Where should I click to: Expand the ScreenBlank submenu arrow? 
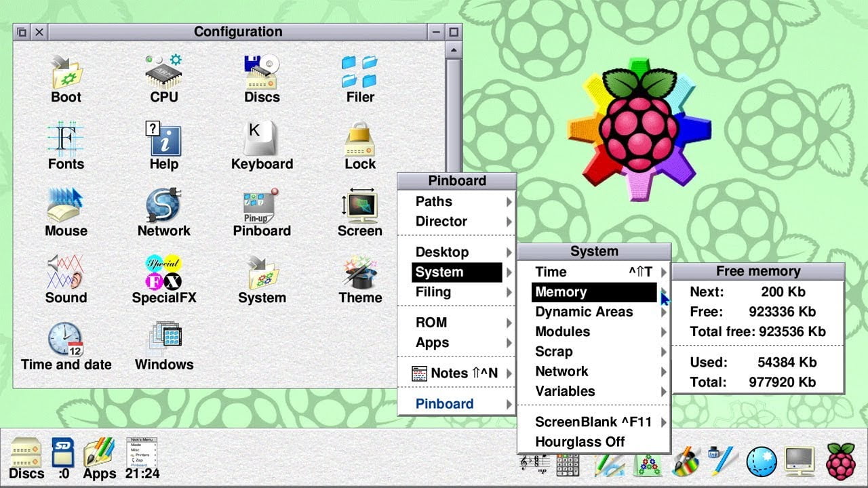click(x=663, y=422)
